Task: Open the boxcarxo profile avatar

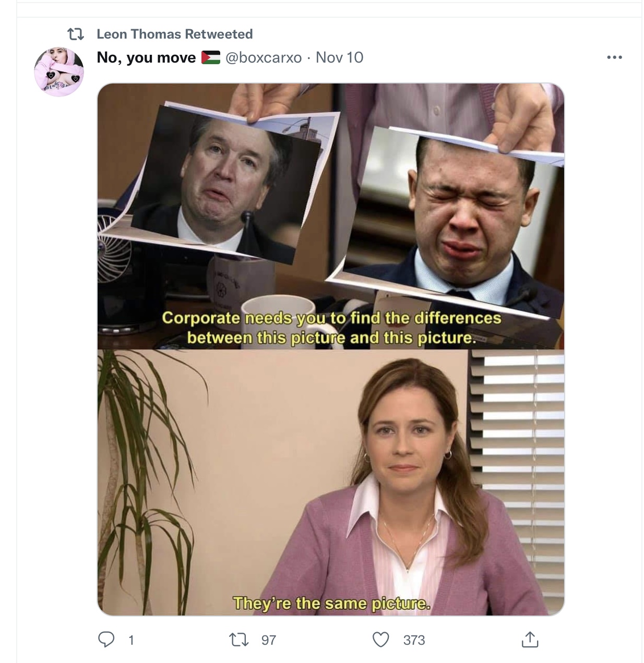Action: click(59, 72)
